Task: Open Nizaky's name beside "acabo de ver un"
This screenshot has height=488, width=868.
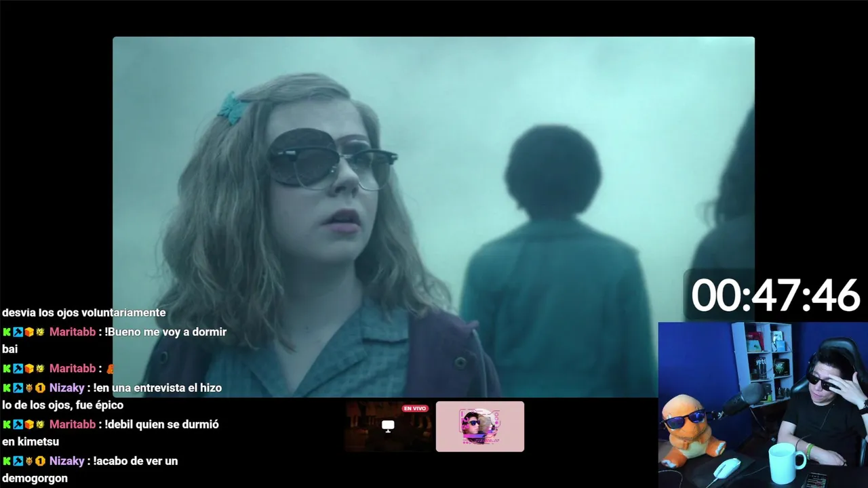Action: click(66, 461)
